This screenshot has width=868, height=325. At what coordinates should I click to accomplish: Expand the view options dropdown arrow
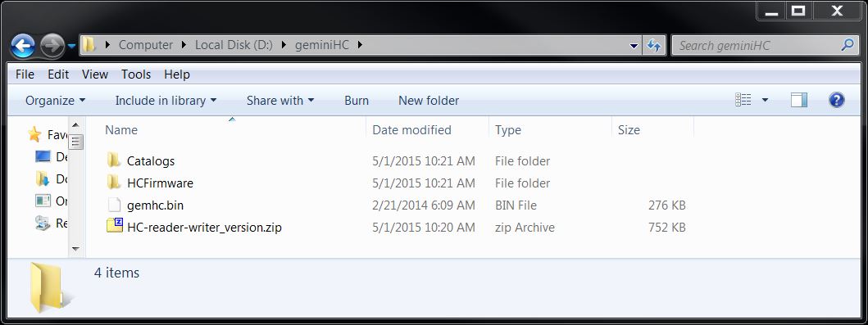coord(765,100)
